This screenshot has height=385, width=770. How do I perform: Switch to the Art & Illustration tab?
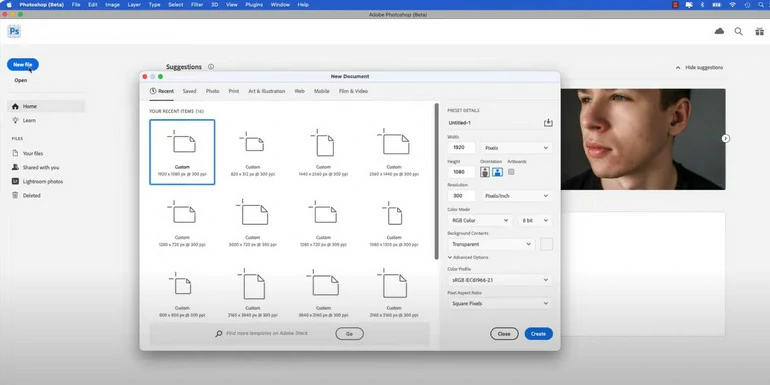coord(267,91)
